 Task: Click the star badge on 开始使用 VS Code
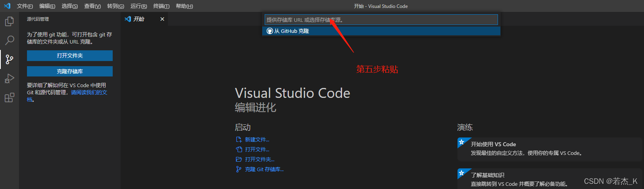(461, 142)
